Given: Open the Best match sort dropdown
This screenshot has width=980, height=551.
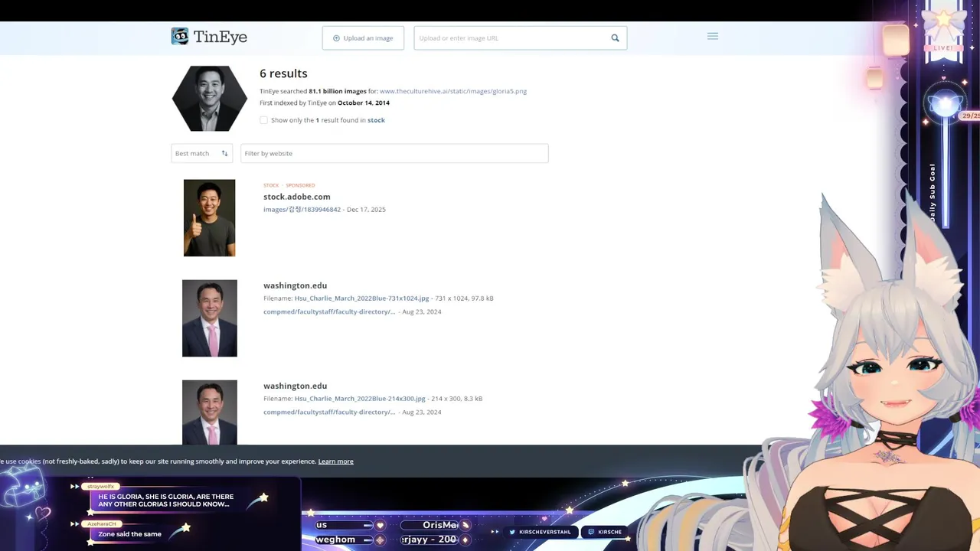Looking at the screenshot, I should pos(201,153).
